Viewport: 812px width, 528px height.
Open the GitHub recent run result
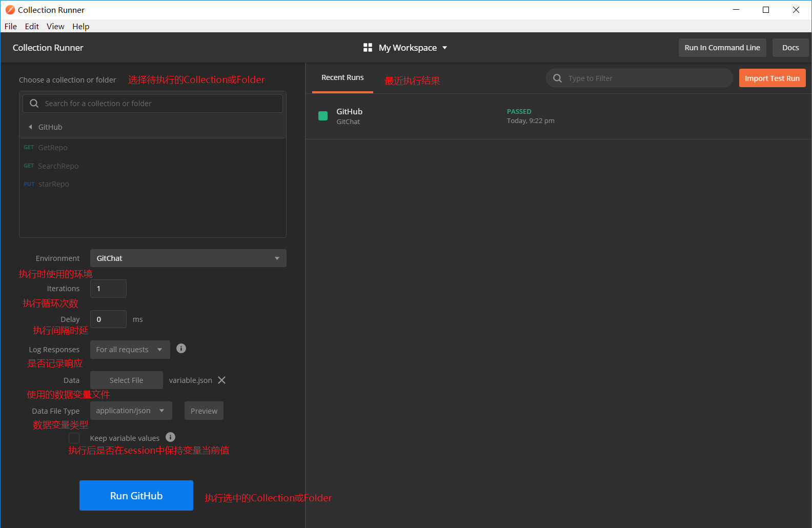(x=559, y=116)
